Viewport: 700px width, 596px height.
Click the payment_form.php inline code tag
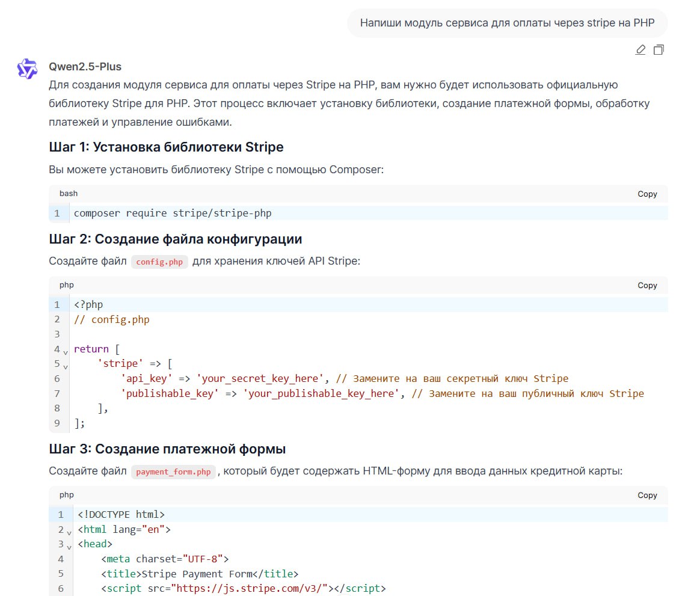173,472
